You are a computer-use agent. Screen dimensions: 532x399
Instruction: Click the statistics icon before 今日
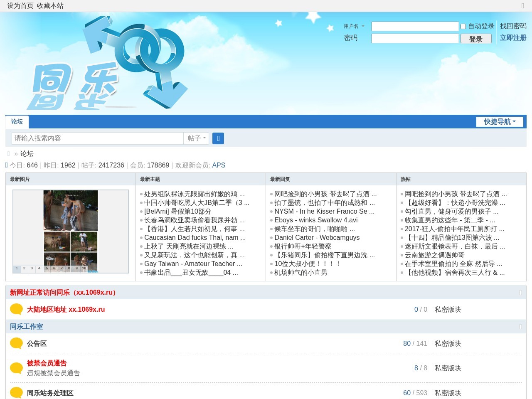tap(7, 165)
